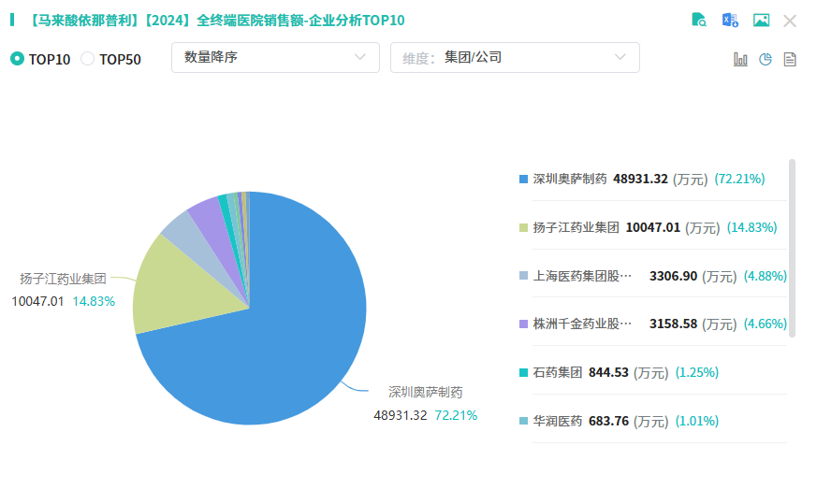
Task: Click the sort dropdown chevron arrow
Action: pyautogui.click(x=360, y=57)
